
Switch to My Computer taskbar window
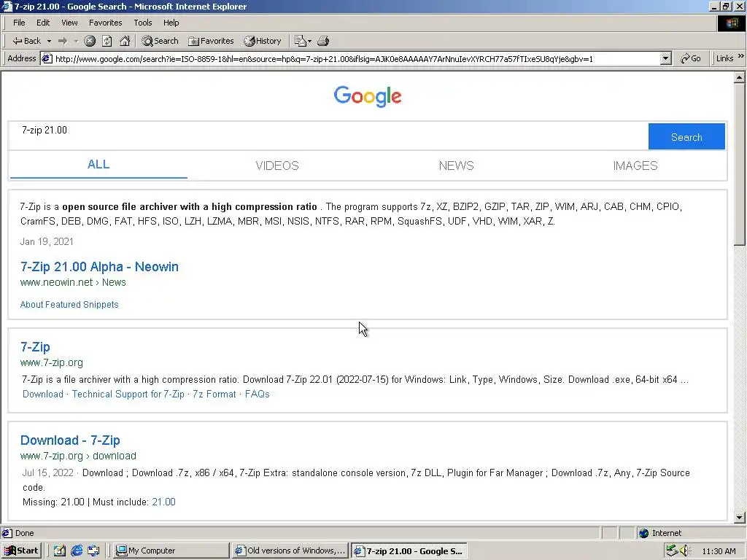(171, 551)
